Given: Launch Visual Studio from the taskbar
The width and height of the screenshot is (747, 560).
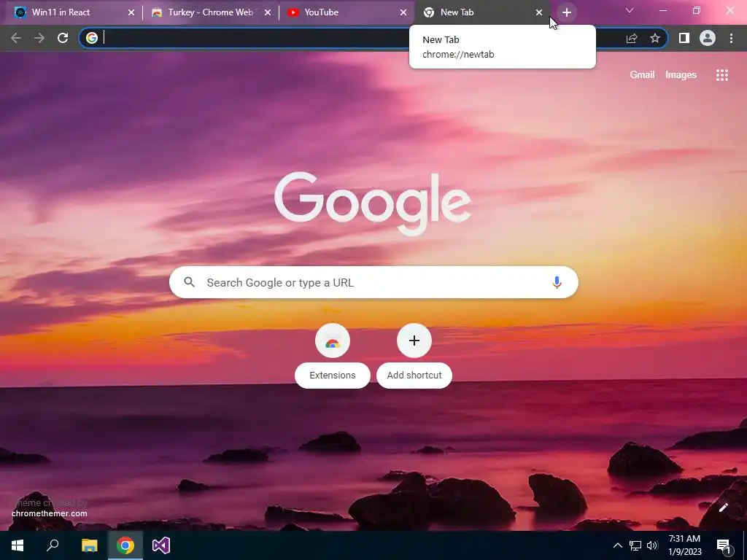Looking at the screenshot, I should coord(161,545).
